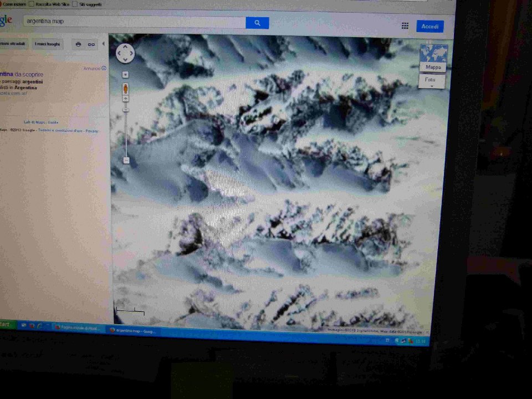Open I miei luoghi

click(x=47, y=44)
